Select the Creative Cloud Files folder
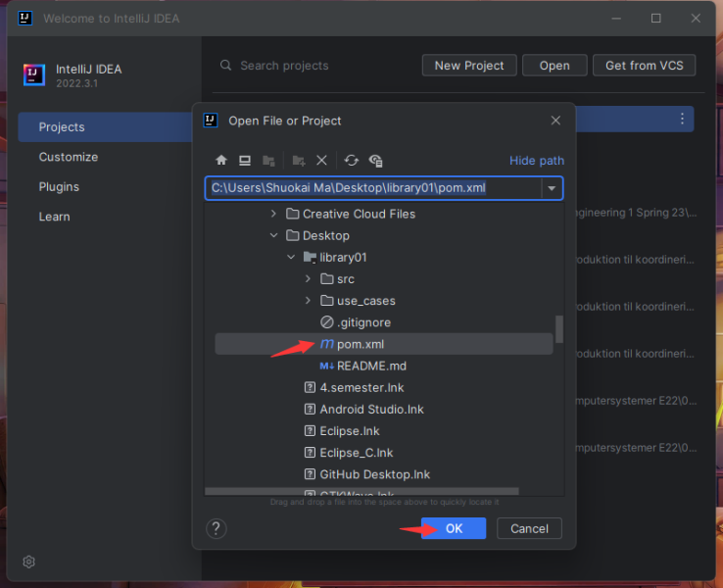 pos(351,214)
